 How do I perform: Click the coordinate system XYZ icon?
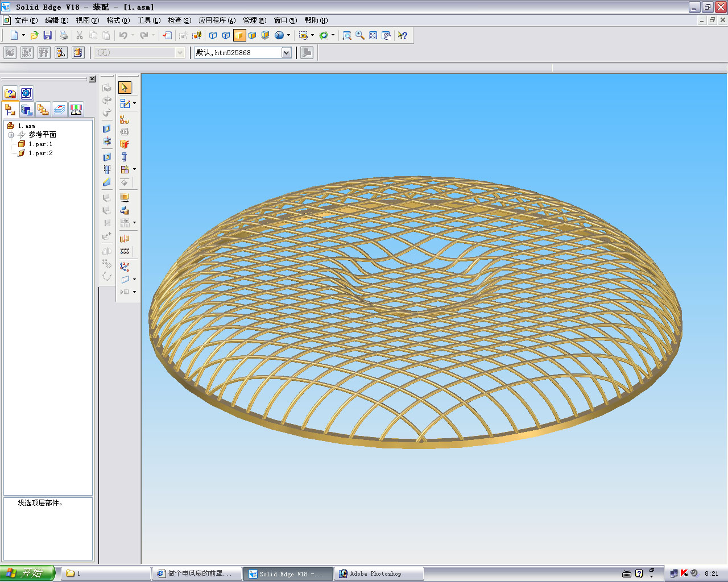125,267
